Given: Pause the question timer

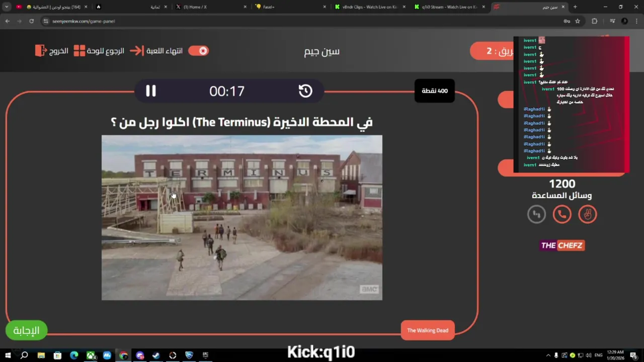Looking at the screenshot, I should pos(151,91).
